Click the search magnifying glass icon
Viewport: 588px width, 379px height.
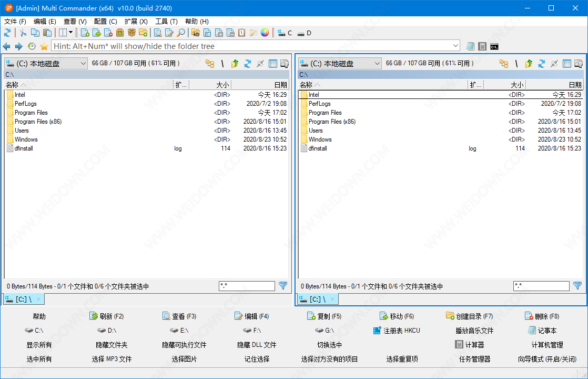tap(181, 33)
